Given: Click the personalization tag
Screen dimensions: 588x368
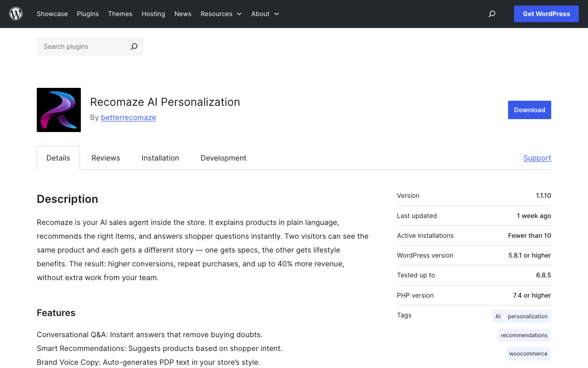Looking at the screenshot, I should [x=528, y=316].
